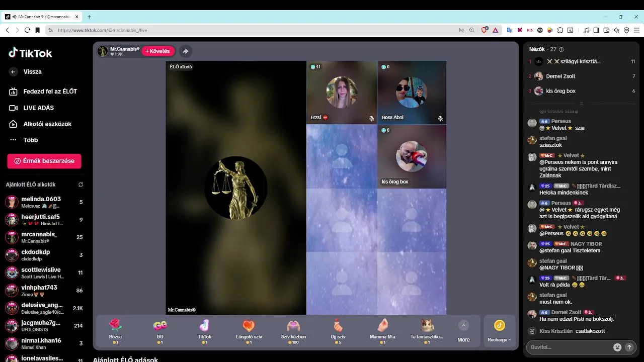Image resolution: width=644 pixels, height=362 pixels.
Task: Click the nirmal.khan16 avatar
Action: pyautogui.click(x=12, y=343)
